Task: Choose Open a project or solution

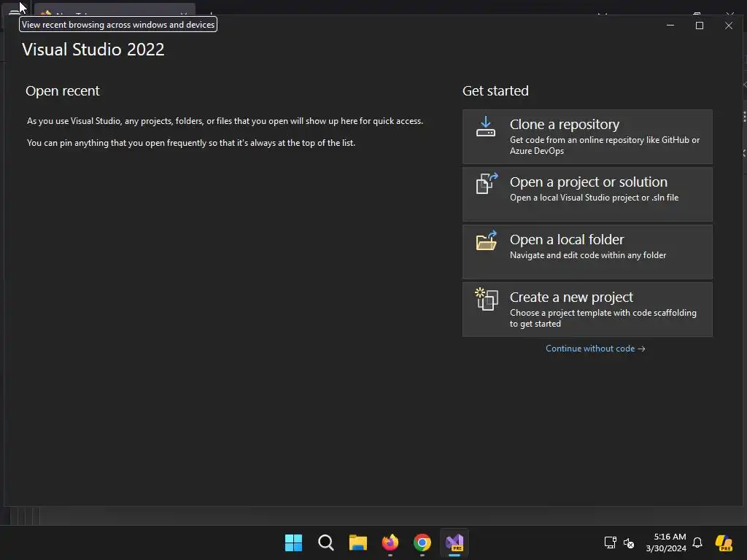Action: [587, 194]
